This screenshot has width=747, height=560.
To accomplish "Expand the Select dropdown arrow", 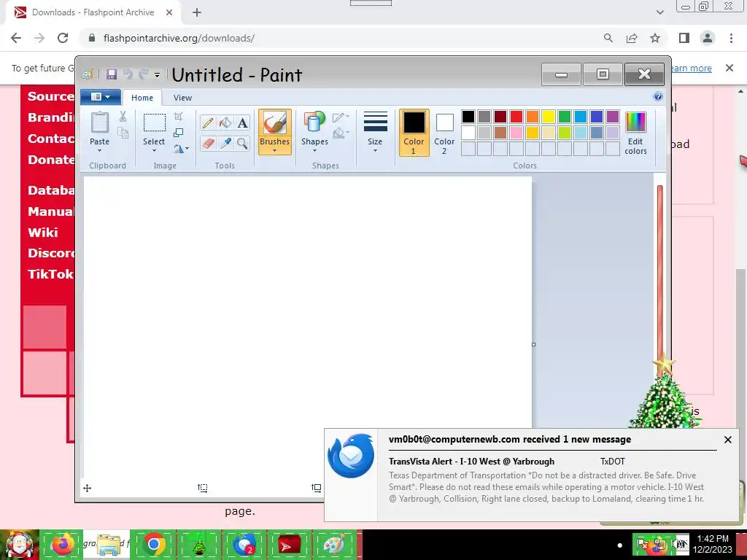I will tap(155, 151).
